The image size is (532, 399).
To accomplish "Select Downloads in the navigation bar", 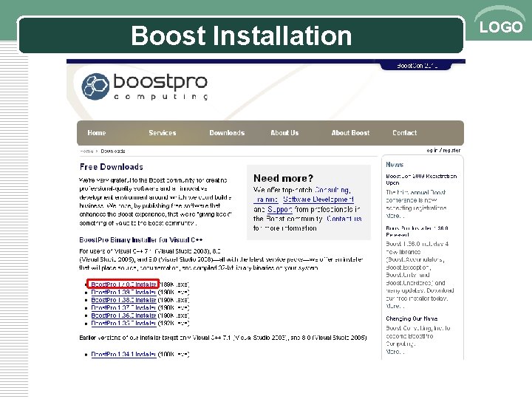I will click(227, 133).
